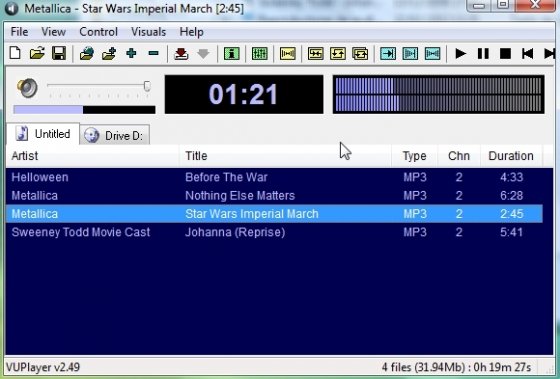This screenshot has width=560, height=379.
Task: Toggle repeat playlist yellow stacked-loop icon
Action: [360, 54]
